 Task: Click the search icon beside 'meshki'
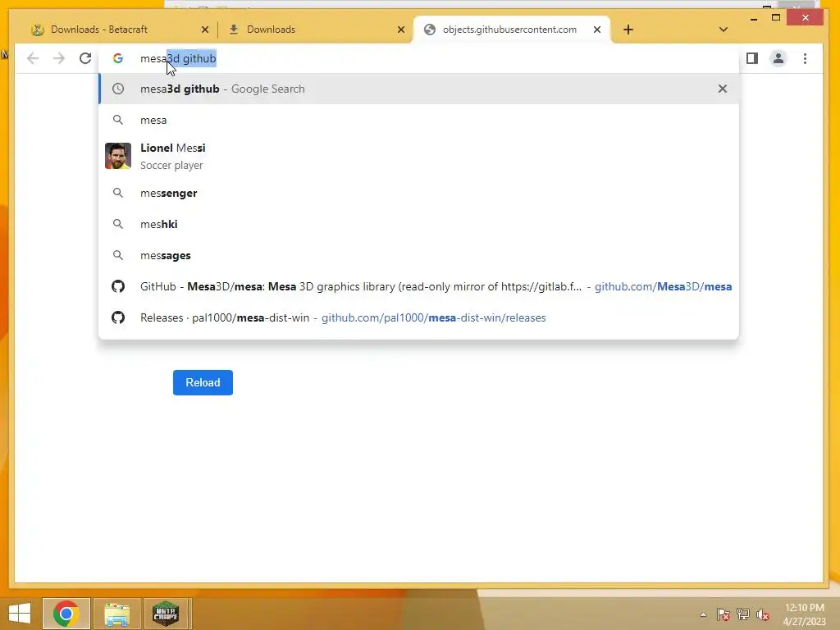pos(118,224)
